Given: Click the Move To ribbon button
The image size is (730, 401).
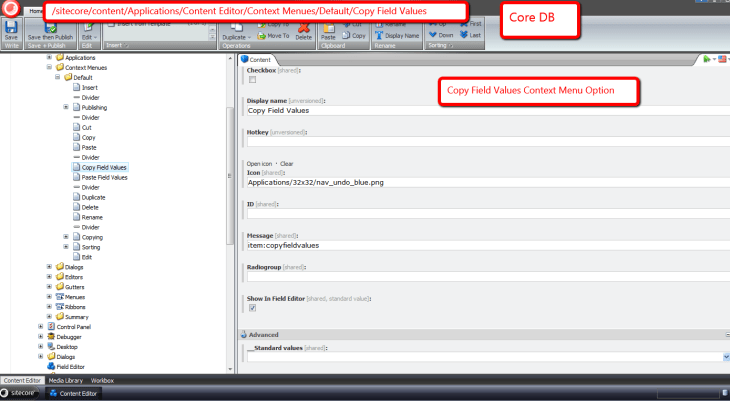Looking at the screenshot, I should point(273,35).
